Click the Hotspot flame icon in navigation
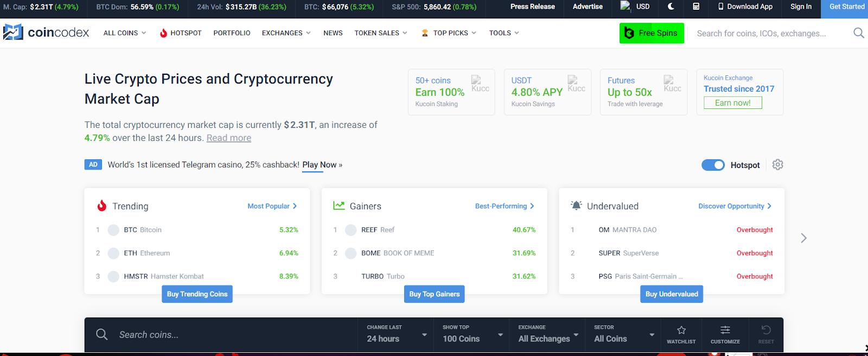The width and height of the screenshot is (868, 356). tap(163, 33)
